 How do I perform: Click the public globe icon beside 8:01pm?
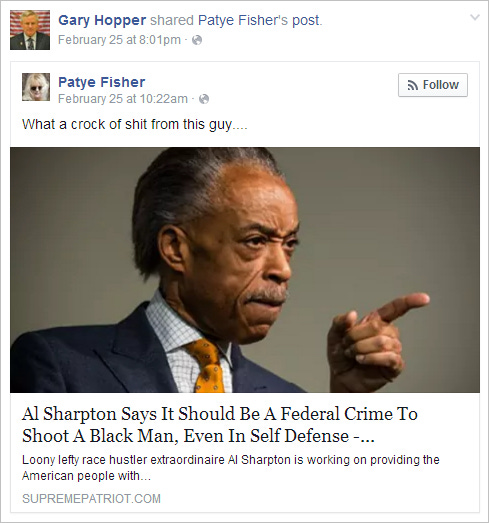pos(197,40)
